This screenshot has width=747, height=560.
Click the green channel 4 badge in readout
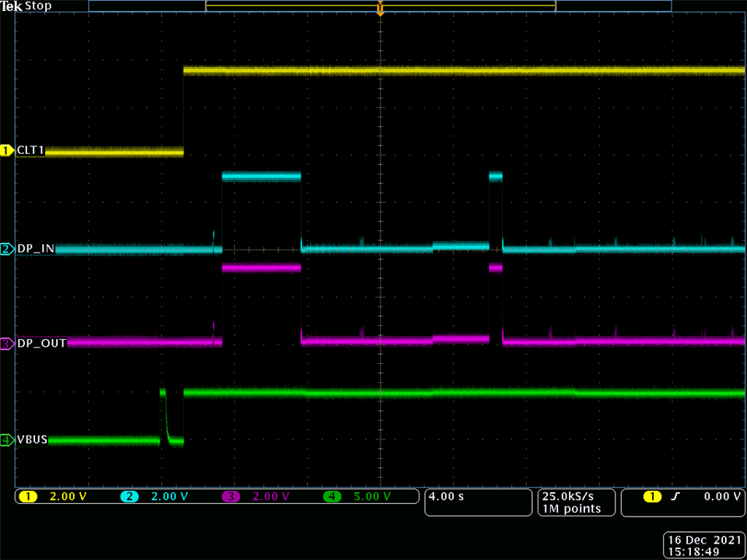pyautogui.click(x=332, y=497)
